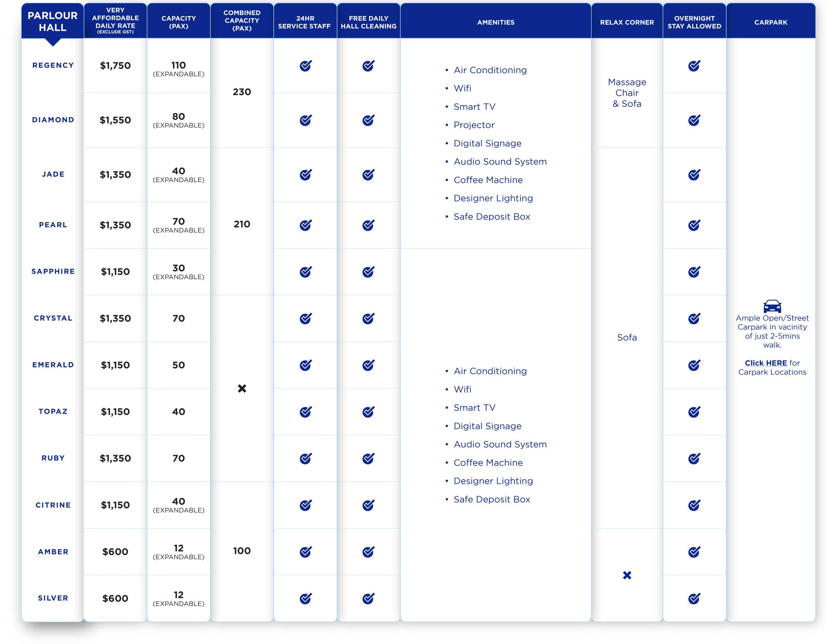Click Amber's Overnight Stay Allowed checkmark
The width and height of the screenshot is (837, 644).
coord(694,552)
